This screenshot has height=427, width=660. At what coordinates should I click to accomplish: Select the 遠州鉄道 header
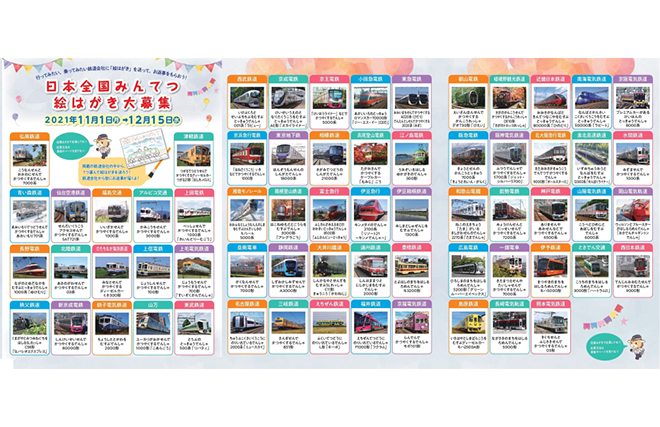[371, 247]
